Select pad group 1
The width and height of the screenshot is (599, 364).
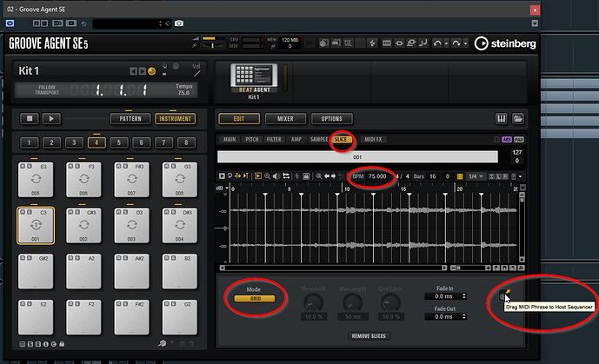tap(29, 142)
